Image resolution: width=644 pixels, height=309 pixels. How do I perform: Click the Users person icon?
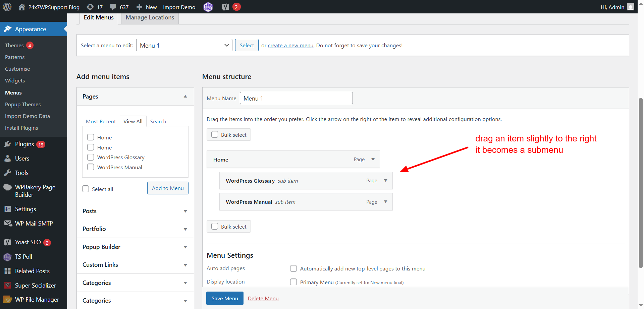pos(8,159)
